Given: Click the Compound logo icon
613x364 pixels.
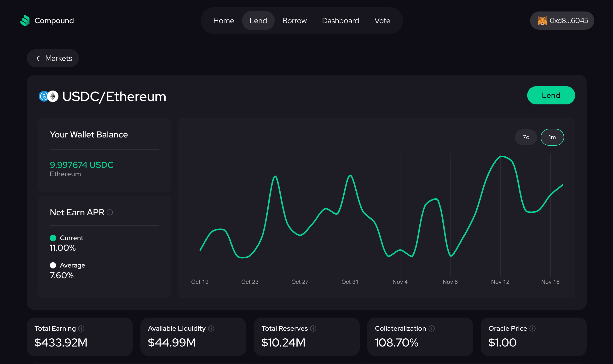Looking at the screenshot, I should pos(25,21).
